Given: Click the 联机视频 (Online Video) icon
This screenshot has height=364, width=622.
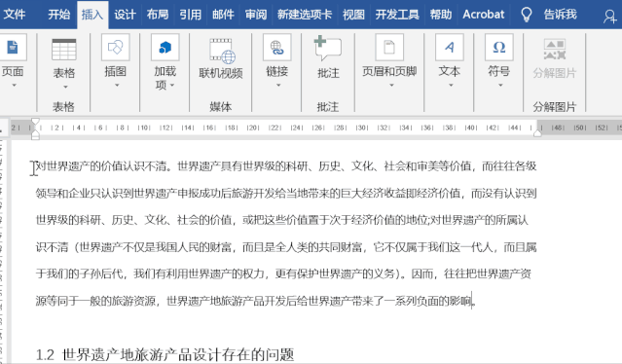Looking at the screenshot, I should [222, 51].
